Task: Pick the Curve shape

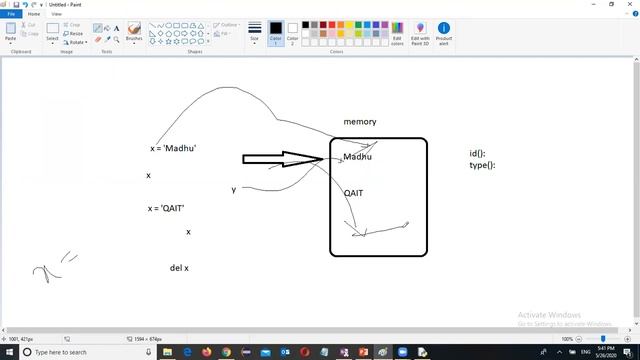Action: tap(160, 26)
